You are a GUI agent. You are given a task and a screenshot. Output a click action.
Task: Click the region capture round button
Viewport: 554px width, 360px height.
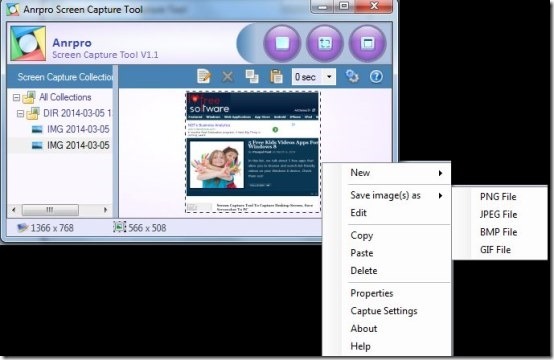[x=325, y=44]
